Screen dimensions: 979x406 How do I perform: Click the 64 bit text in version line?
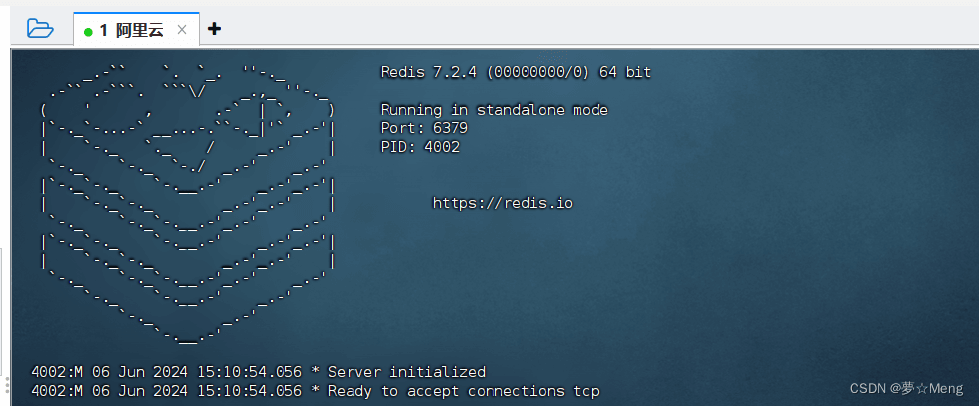625,72
